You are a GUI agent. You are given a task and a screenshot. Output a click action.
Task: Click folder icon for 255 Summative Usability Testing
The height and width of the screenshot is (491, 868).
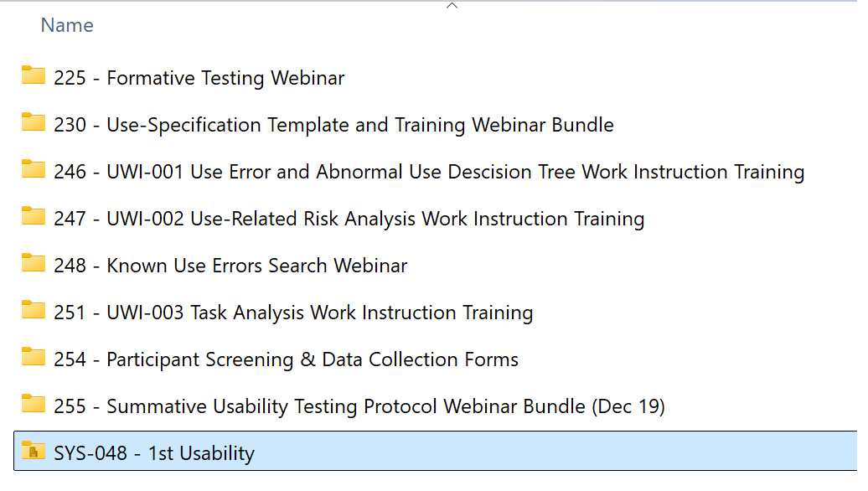(x=34, y=405)
